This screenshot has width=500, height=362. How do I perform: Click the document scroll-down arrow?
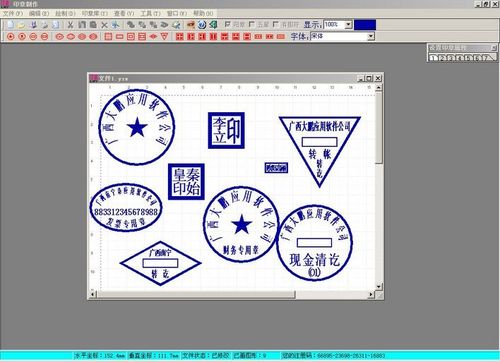click(x=378, y=287)
